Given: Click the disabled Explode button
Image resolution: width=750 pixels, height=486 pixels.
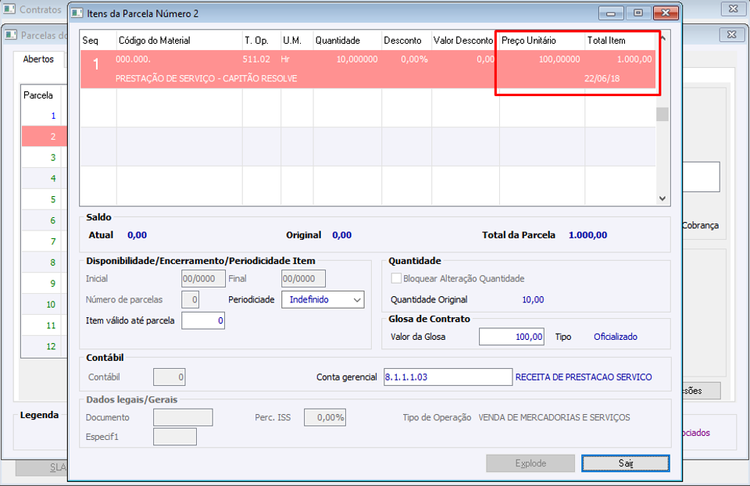Looking at the screenshot, I should pyautogui.click(x=530, y=463).
